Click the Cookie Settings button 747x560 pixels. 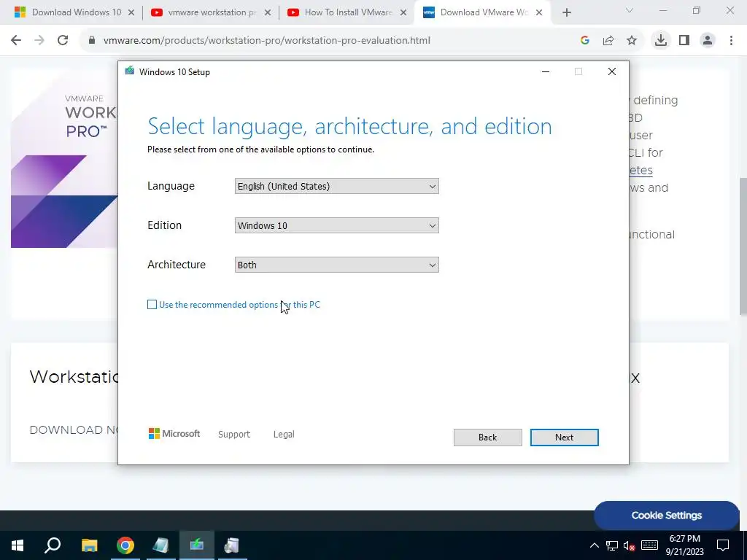coord(667,516)
